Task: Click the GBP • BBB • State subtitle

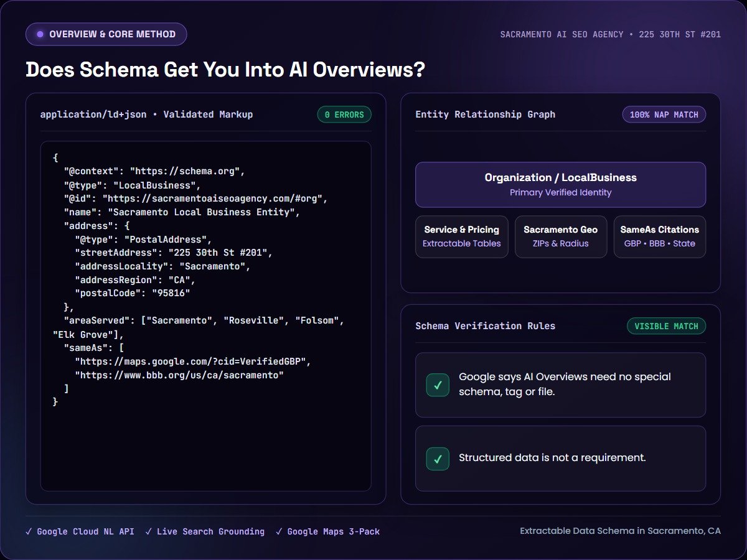Action: coord(660,243)
